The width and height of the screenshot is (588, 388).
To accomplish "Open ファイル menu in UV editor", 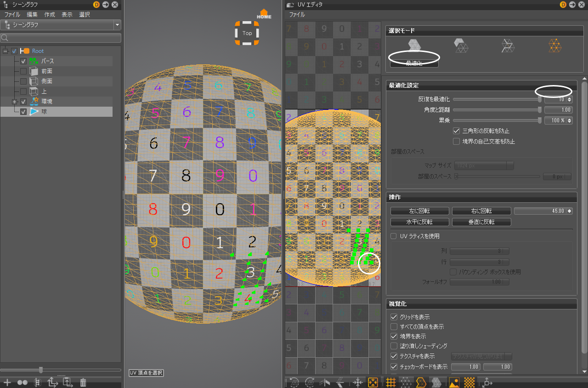I will (x=297, y=15).
